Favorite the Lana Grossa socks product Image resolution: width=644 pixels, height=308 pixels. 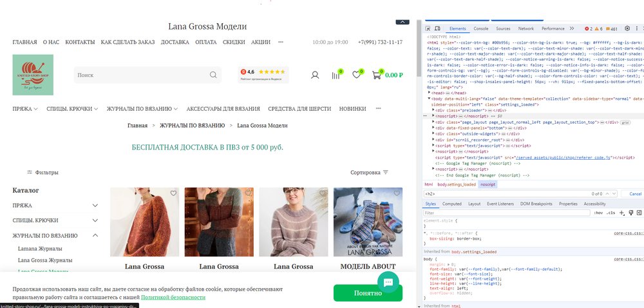coord(397,193)
